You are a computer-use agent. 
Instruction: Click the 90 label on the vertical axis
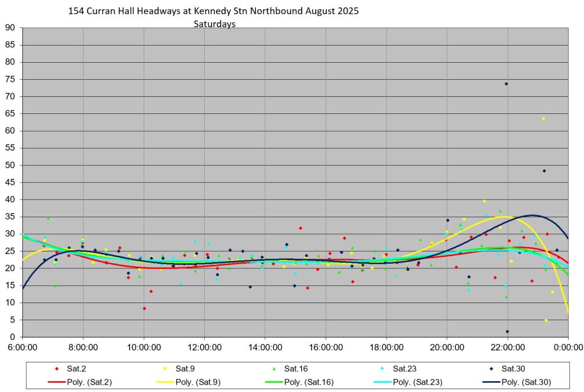[10, 28]
